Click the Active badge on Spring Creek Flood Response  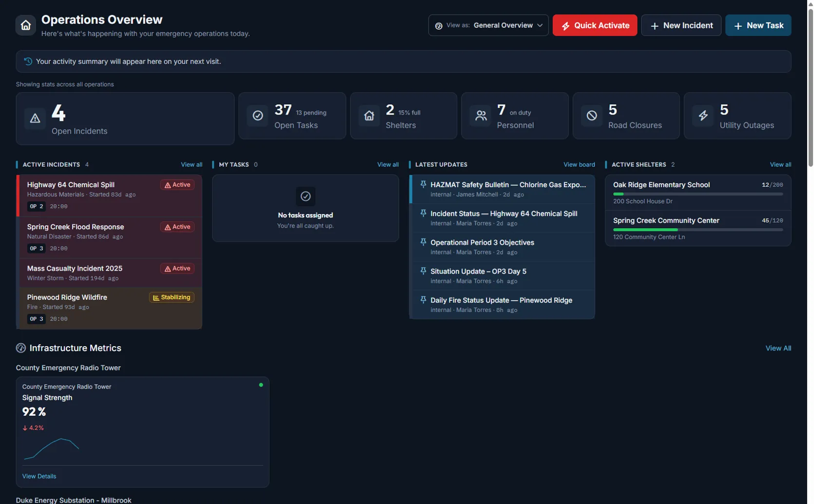pyautogui.click(x=177, y=227)
